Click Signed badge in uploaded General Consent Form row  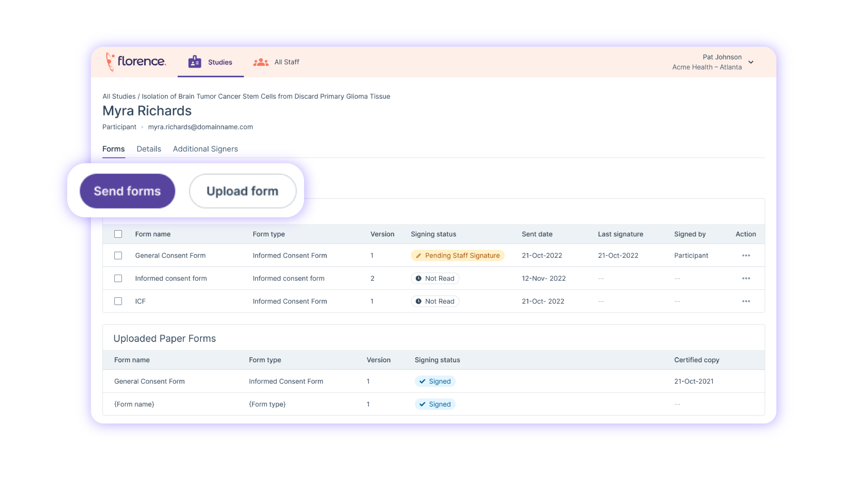pos(435,381)
